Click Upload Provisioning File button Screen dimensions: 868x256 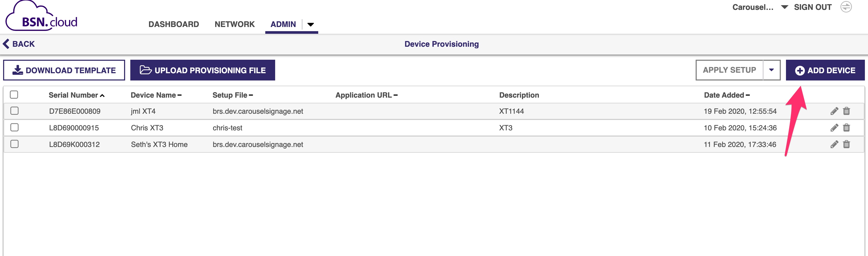202,70
